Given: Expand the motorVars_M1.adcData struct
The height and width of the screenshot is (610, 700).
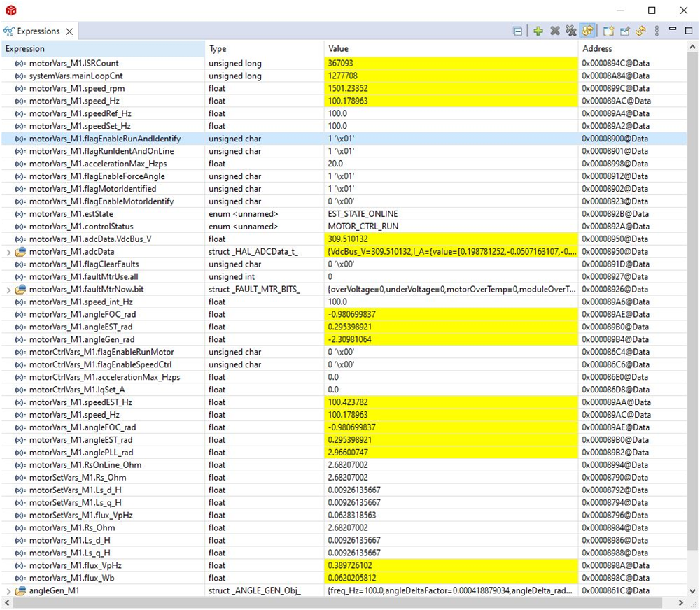Looking at the screenshot, I should click(8, 252).
